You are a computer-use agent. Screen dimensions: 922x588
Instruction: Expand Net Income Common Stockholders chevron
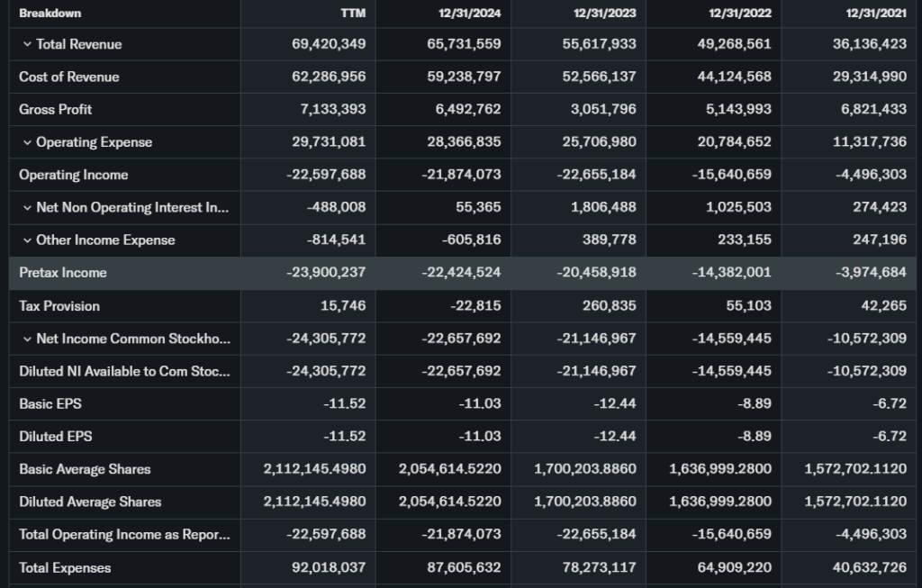point(27,339)
